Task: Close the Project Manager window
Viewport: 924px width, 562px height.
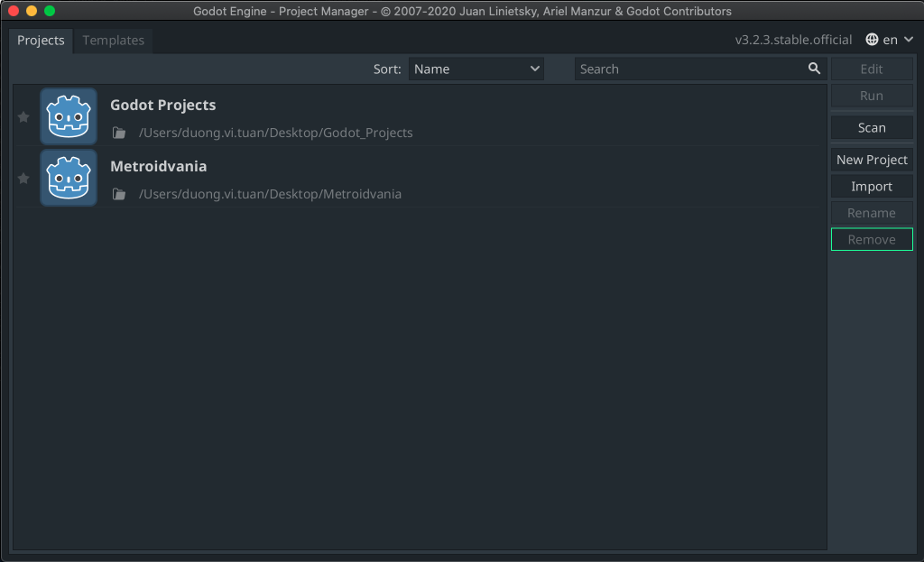Action: pos(14,11)
